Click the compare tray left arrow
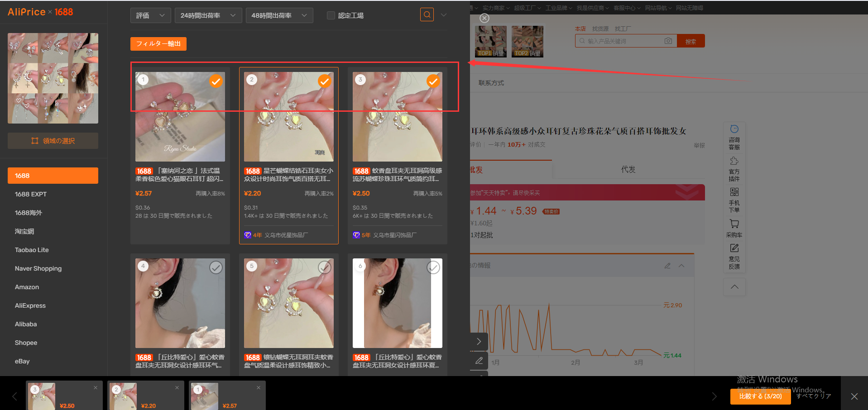 click(x=14, y=396)
